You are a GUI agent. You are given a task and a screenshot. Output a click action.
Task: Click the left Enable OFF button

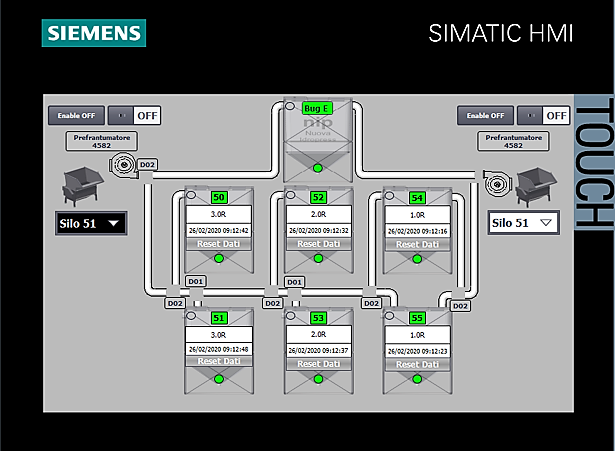(x=76, y=116)
